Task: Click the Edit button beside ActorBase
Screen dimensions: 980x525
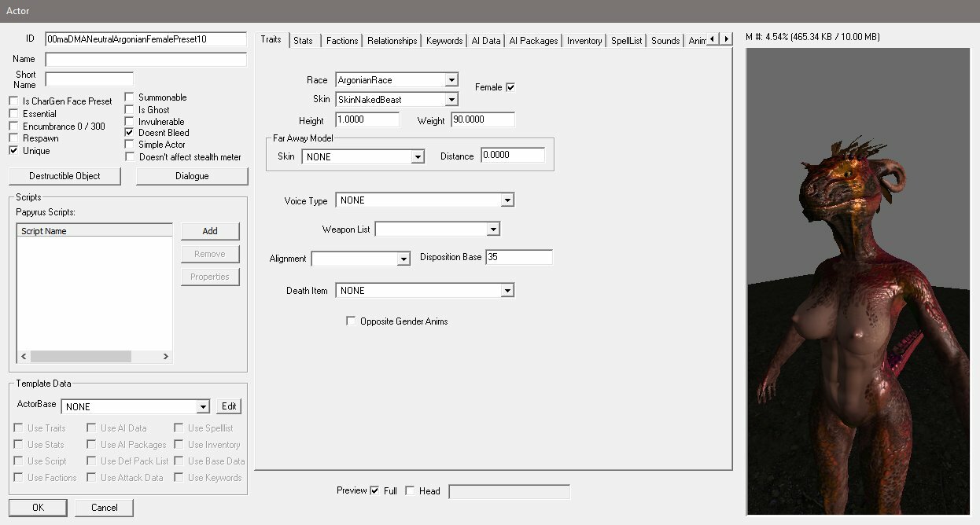Action: click(229, 406)
